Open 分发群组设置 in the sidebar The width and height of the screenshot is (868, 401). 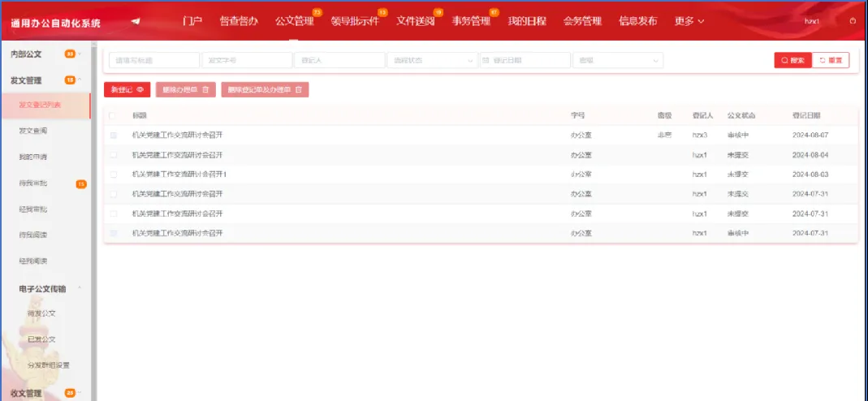point(49,365)
